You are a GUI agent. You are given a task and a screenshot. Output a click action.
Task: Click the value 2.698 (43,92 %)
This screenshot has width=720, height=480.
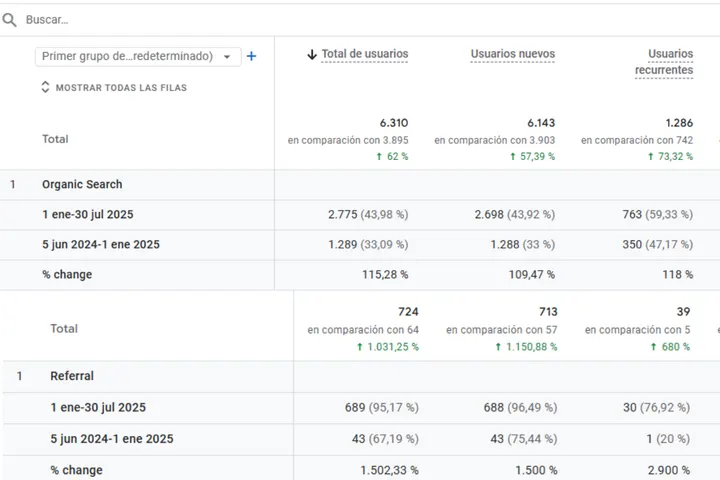point(515,215)
